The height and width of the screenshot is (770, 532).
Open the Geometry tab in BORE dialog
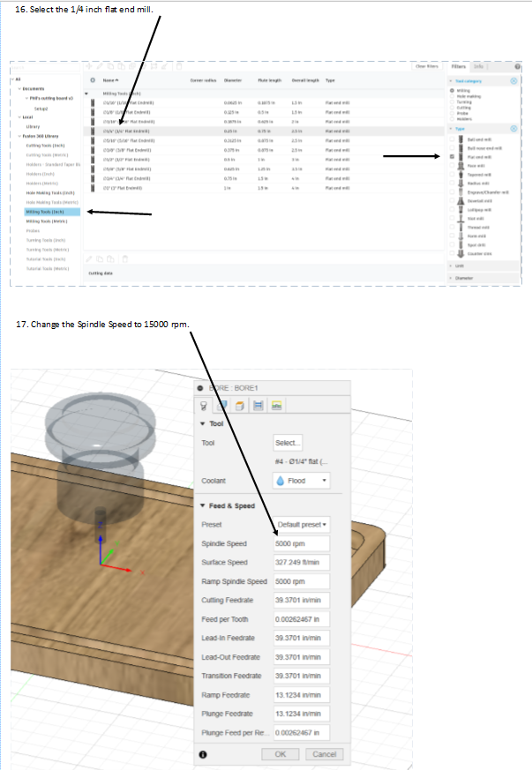[x=221, y=406]
